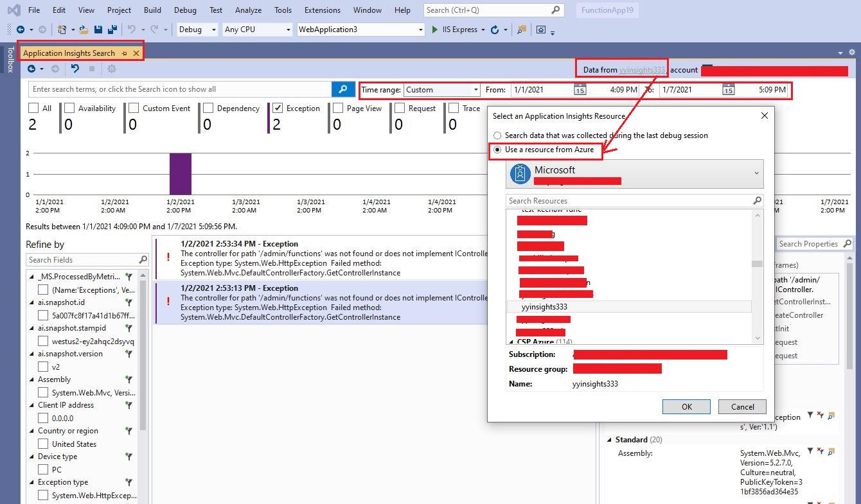Select 'Search data collected during last debug session'

[497, 135]
